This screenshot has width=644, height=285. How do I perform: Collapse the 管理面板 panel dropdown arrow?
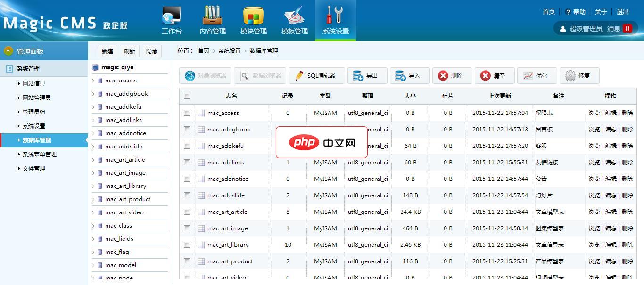point(8,51)
